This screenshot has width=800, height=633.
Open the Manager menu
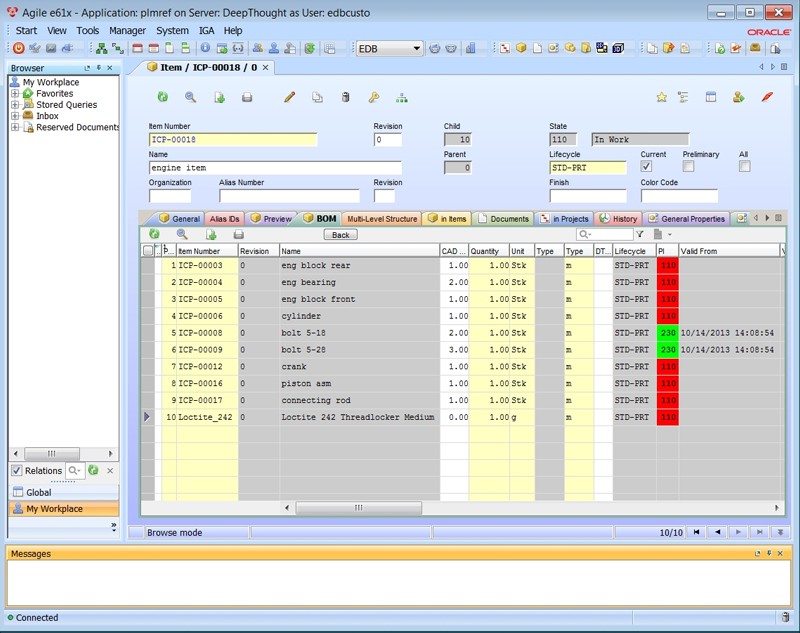coord(128,31)
